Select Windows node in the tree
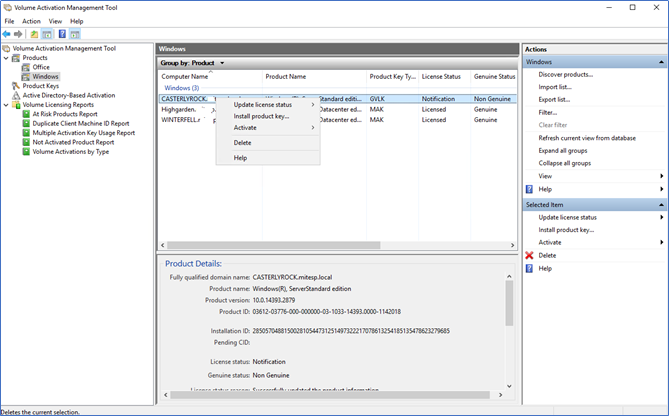Screen dimensions: 669x416 tap(45, 77)
